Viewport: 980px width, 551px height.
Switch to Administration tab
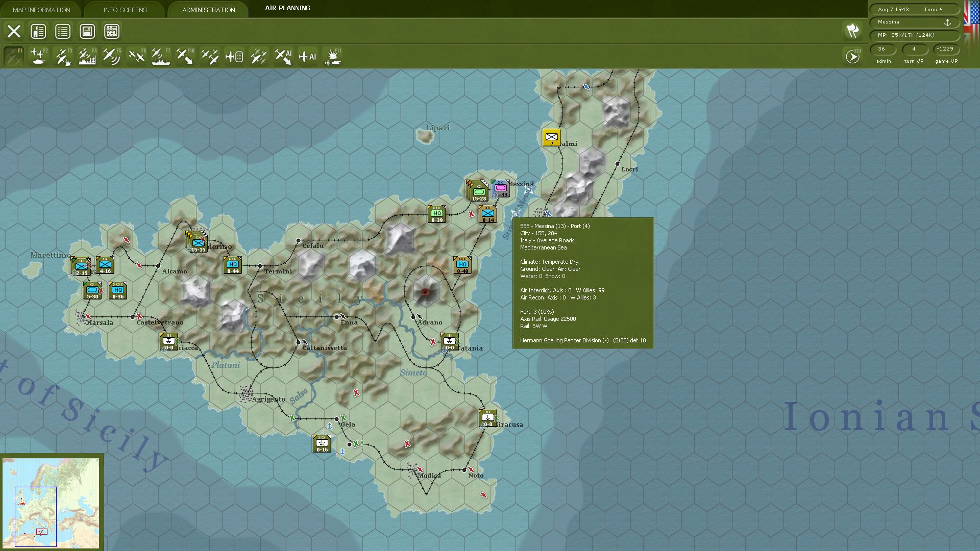tap(209, 10)
